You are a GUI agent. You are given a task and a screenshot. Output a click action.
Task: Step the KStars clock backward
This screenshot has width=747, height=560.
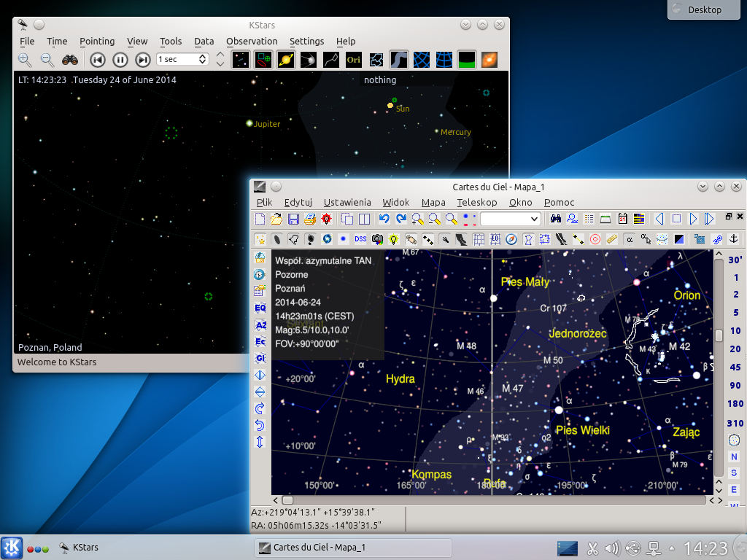coord(98,60)
